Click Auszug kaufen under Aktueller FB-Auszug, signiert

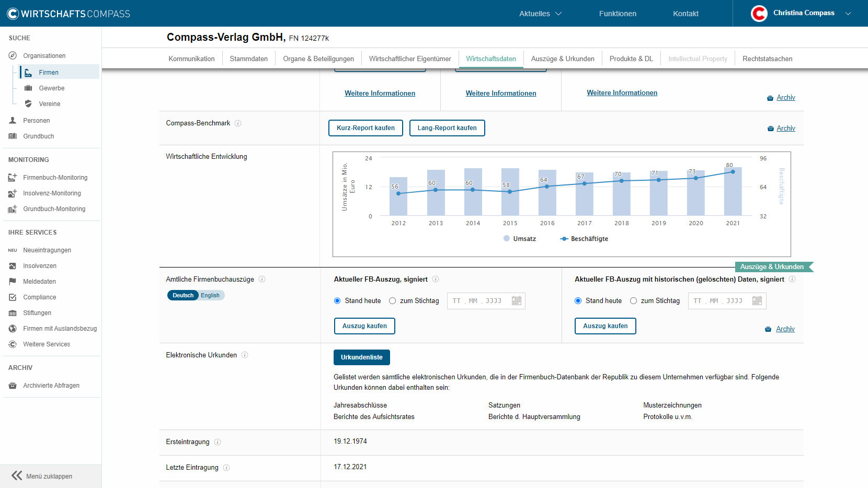(x=364, y=326)
